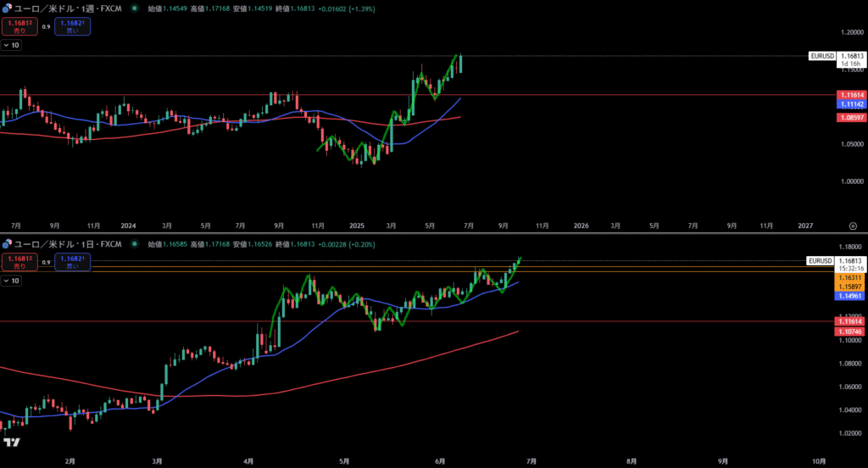868x468 pixels.
Task: Open the symbol title ユーロ/米ドル・1週・FXCM
Action: pyautogui.click(x=68, y=8)
